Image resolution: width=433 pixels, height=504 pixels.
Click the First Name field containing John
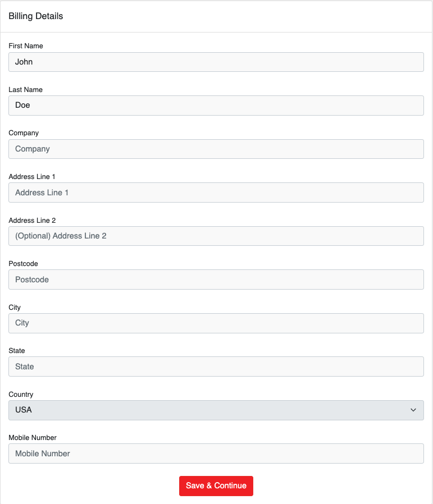coord(216,62)
